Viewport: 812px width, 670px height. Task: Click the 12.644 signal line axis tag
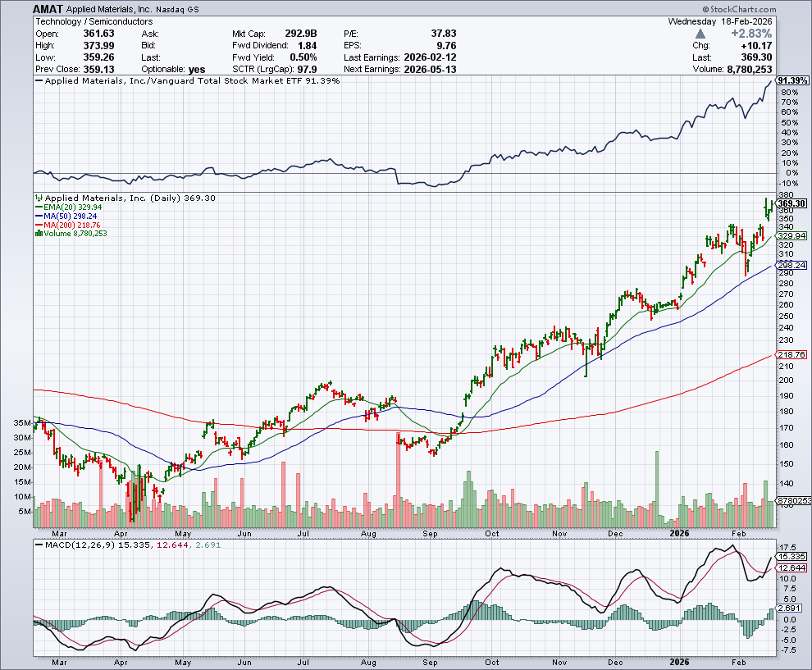pyautogui.click(x=791, y=568)
